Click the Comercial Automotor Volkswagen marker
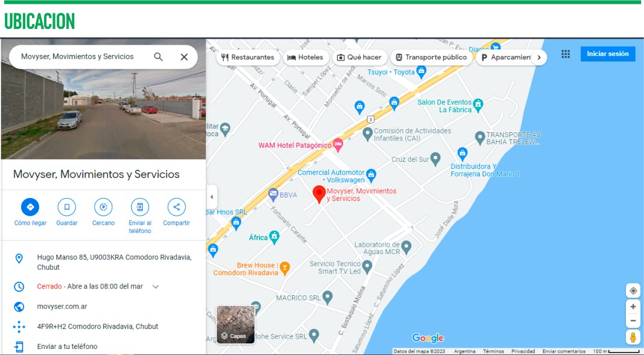The height and width of the screenshot is (355, 644). click(x=371, y=176)
